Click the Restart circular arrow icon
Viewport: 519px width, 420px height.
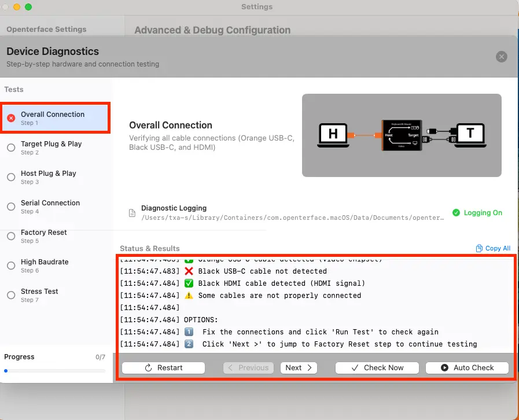point(149,368)
